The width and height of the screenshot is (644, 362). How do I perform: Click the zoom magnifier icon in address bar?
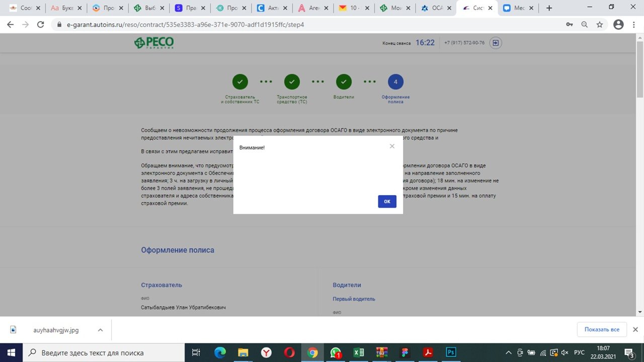point(584,25)
